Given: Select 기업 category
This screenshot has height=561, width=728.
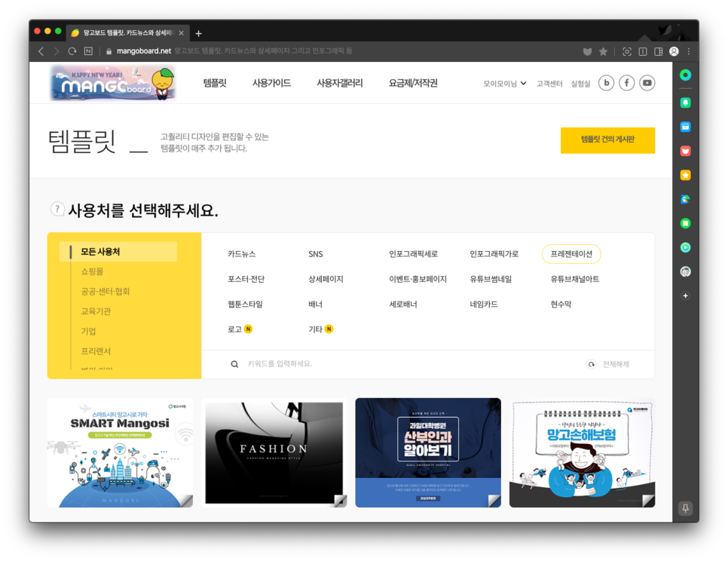Looking at the screenshot, I should 88,332.
